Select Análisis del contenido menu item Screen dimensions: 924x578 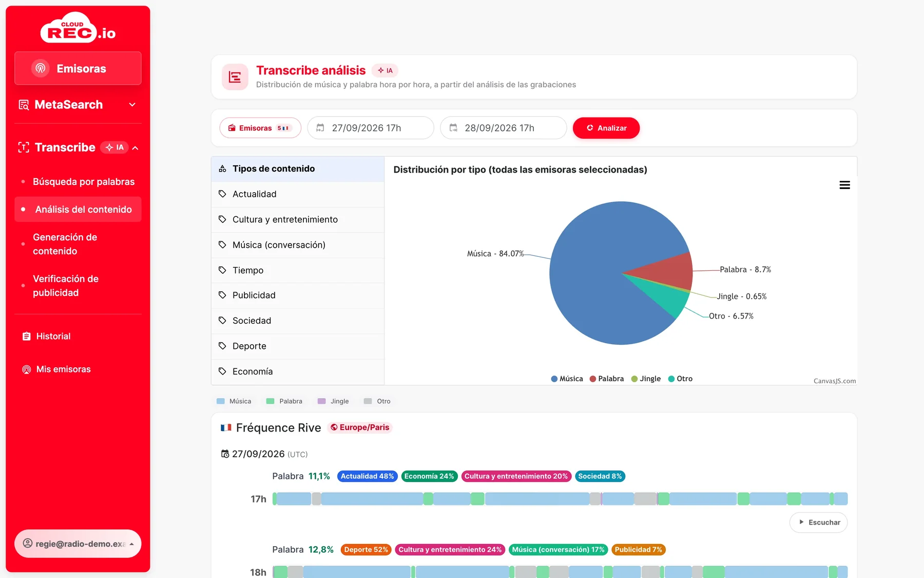click(x=78, y=210)
